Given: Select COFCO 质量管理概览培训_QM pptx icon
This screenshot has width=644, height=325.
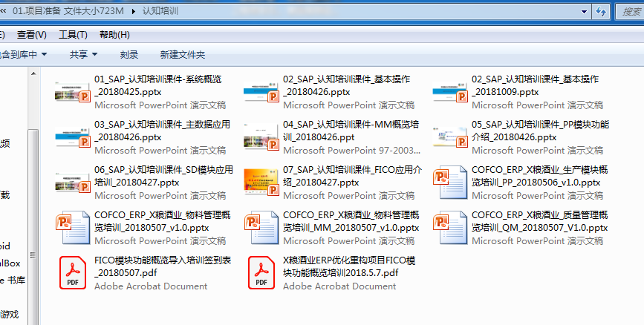Looking at the screenshot, I should click(450, 227).
